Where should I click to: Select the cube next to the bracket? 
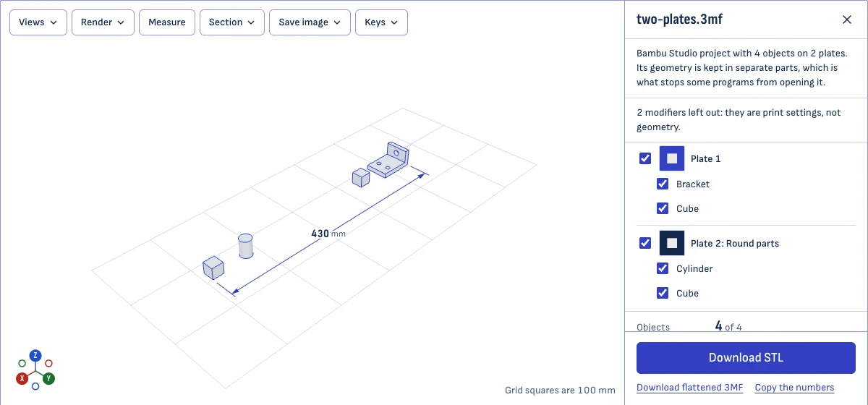point(361,177)
